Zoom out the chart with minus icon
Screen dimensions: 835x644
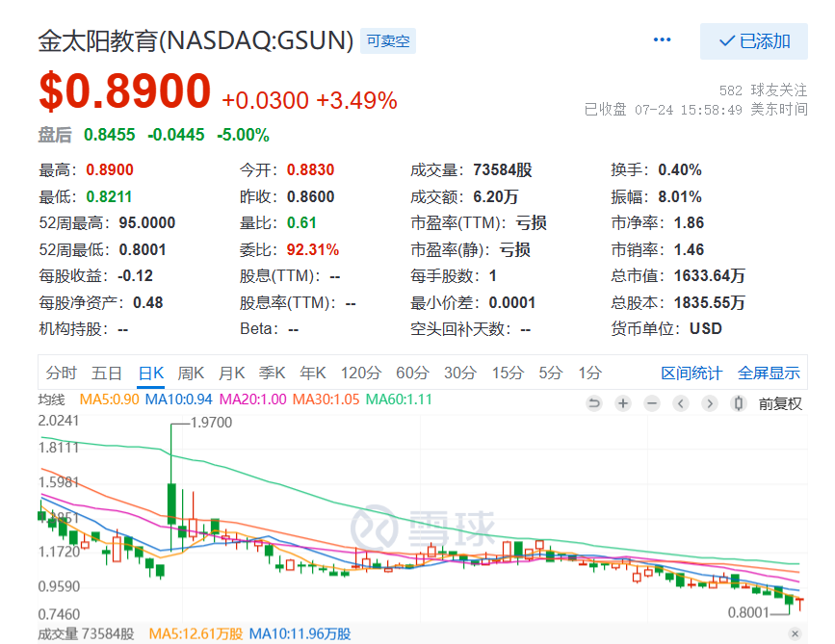[652, 403]
